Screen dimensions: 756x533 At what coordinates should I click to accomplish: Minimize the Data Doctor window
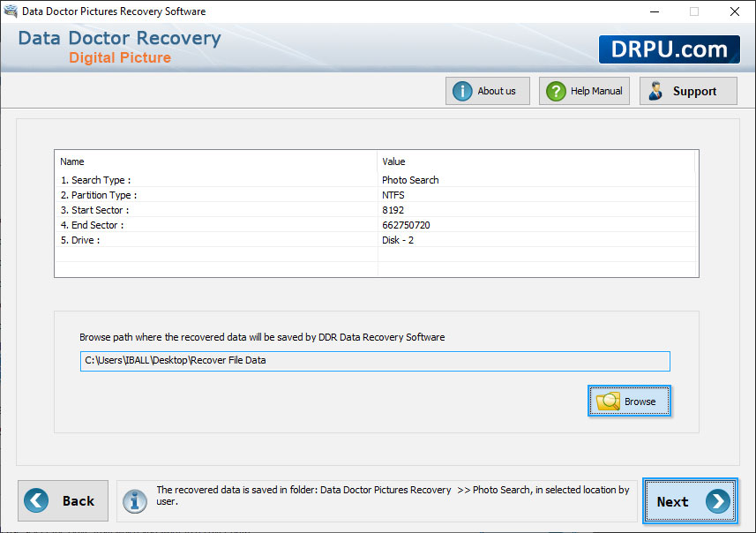pos(655,11)
